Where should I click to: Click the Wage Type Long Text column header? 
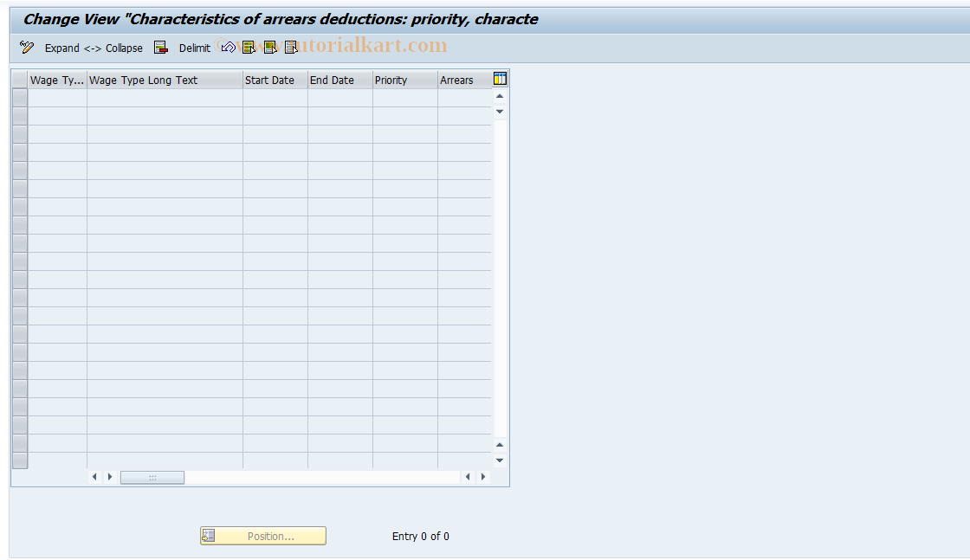point(165,80)
